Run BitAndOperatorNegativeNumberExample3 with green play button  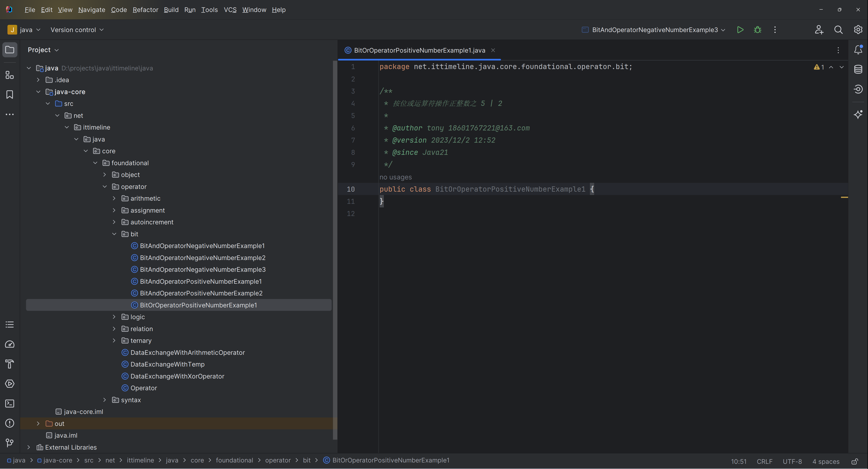tap(740, 30)
